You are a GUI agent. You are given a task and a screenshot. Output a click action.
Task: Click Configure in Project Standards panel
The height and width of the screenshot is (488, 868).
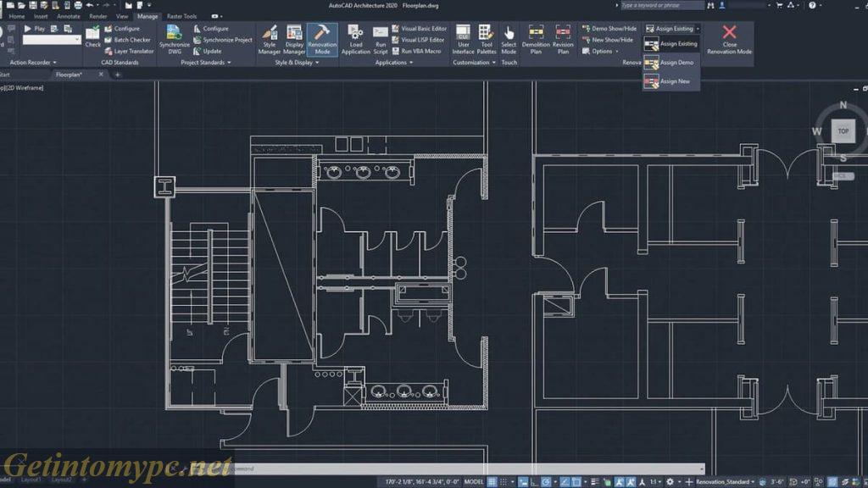210,28
